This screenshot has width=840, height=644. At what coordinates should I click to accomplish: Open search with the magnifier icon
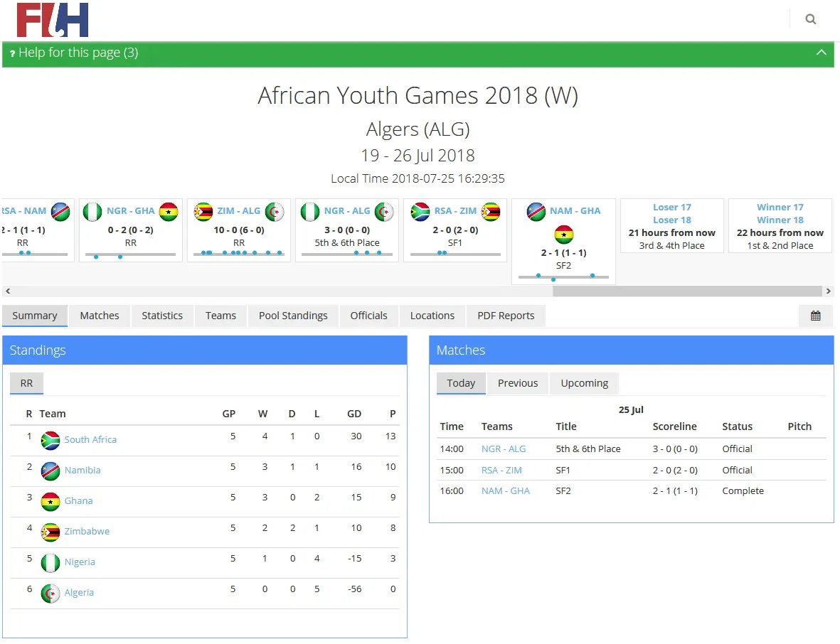click(810, 19)
